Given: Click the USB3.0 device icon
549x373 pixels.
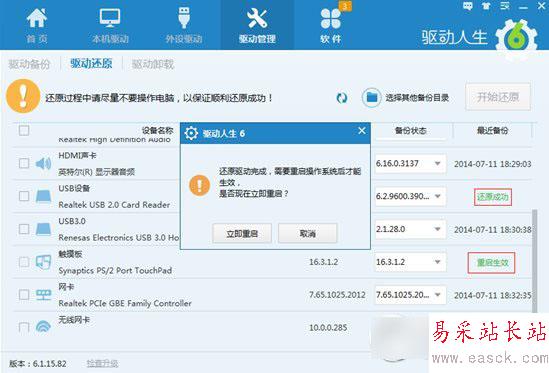Looking at the screenshot, I should click(43, 229).
